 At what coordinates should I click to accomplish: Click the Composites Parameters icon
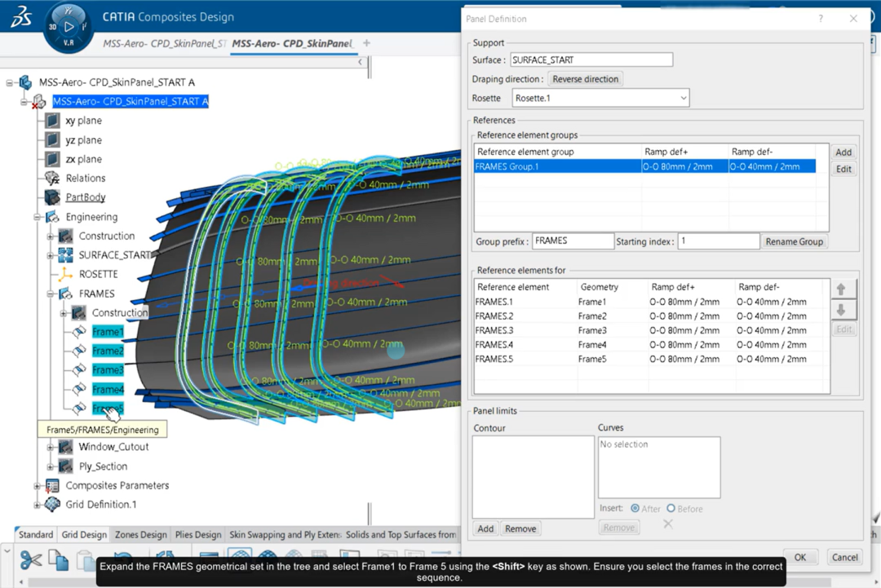pyautogui.click(x=52, y=485)
